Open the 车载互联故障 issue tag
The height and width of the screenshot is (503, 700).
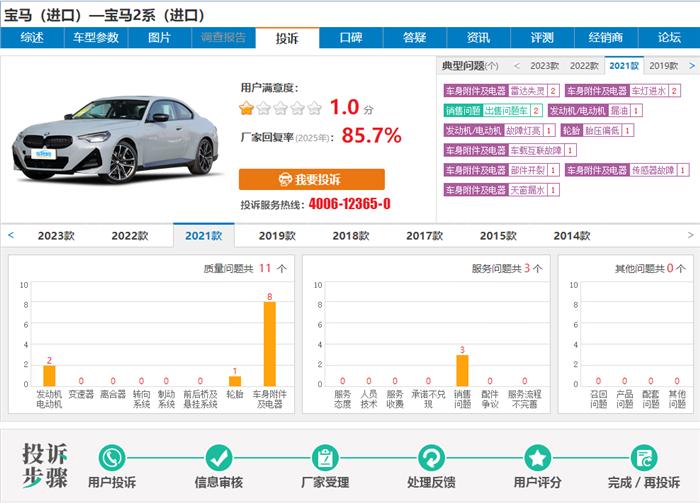click(510, 150)
